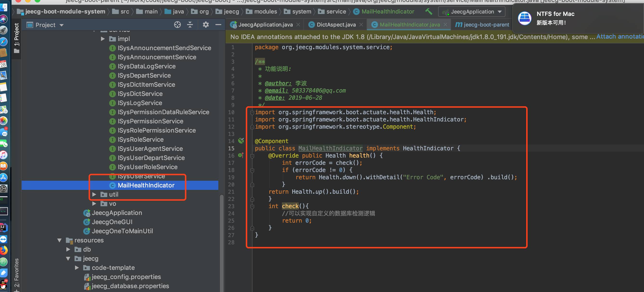644x292 pixels.
Task: Switch to the JeecgApplication.java tab
Action: coord(265,25)
